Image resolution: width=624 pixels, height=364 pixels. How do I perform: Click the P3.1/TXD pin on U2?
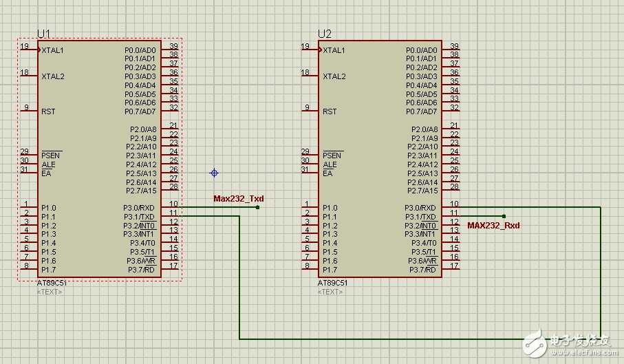[420, 217]
